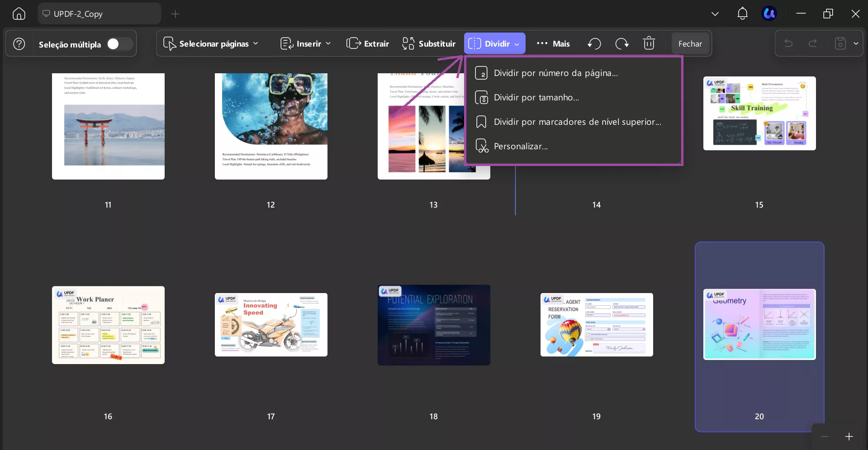Open the save options dropdown arrow
Image resolution: width=868 pixels, height=450 pixels.
point(856,43)
